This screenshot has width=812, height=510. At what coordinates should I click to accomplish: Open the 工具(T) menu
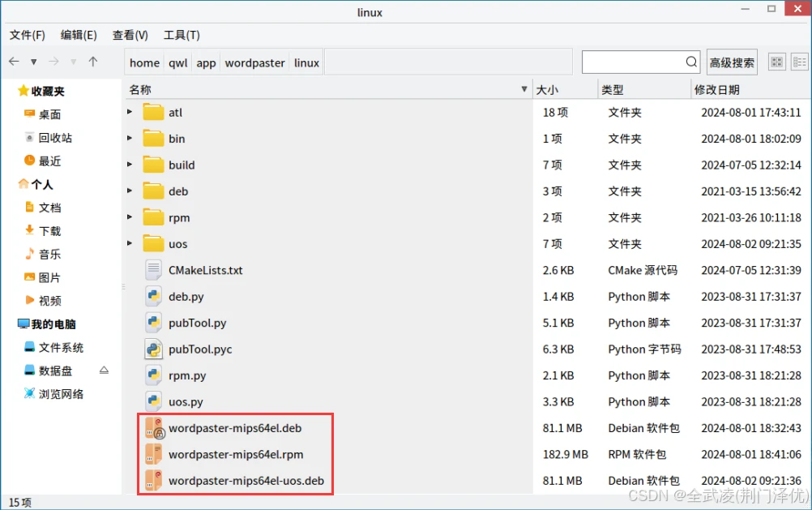pos(182,35)
